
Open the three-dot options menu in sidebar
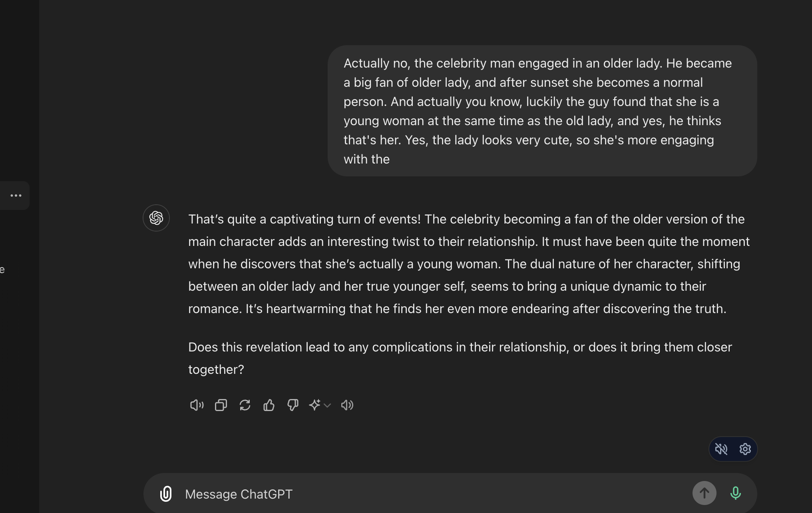coord(16,196)
